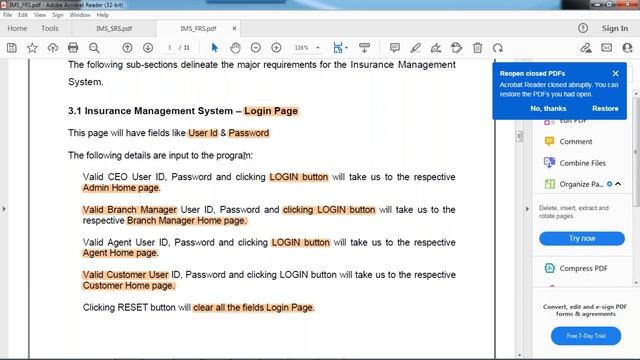Open the Sign menu
This screenshot has height=360, width=640.
[x=58, y=15]
